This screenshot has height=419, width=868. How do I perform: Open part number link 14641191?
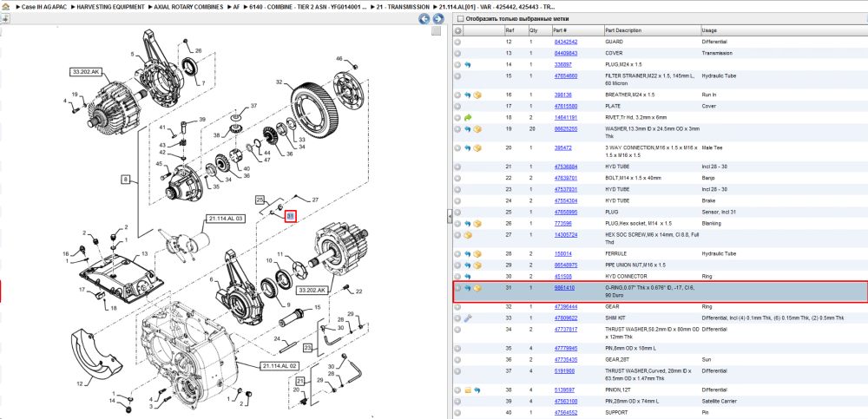566,117
